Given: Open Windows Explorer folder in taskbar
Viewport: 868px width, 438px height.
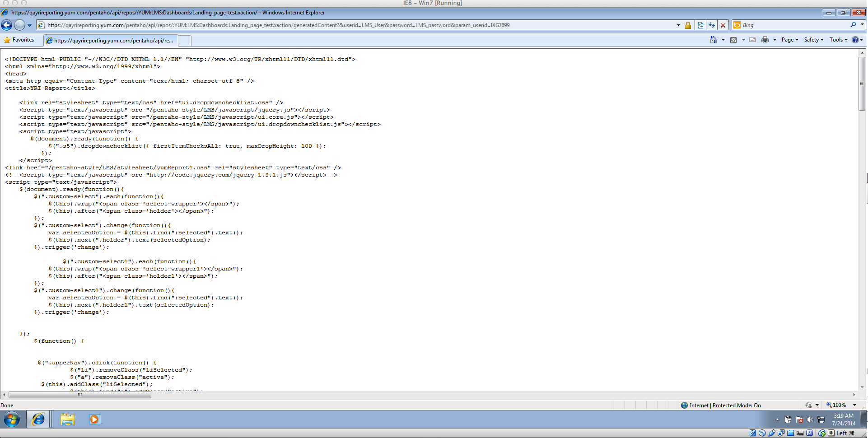Looking at the screenshot, I should pos(68,419).
